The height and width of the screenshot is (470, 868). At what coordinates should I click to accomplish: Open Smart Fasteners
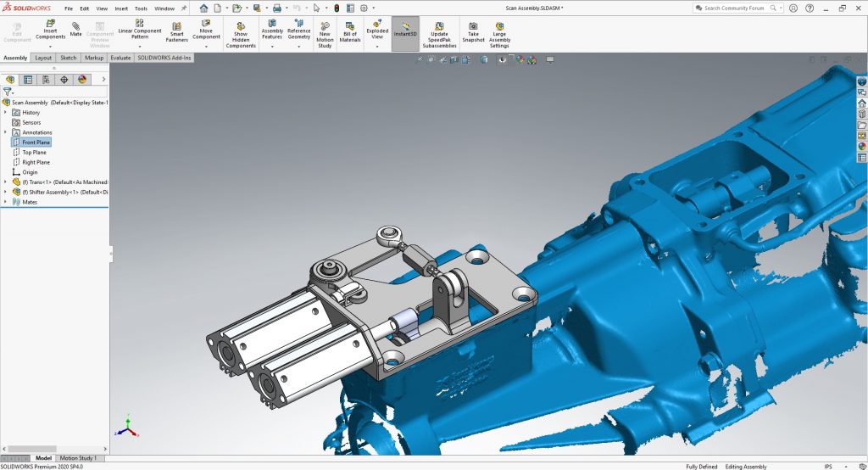point(176,32)
